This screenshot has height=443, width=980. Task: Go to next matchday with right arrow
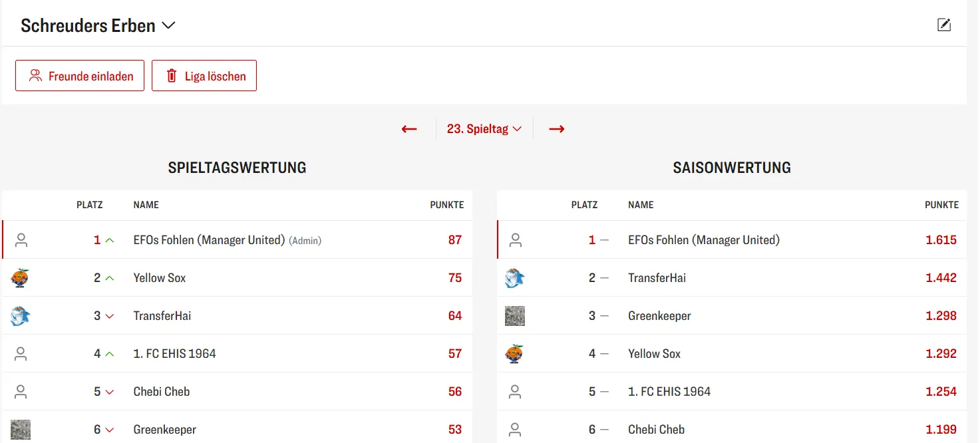(557, 129)
